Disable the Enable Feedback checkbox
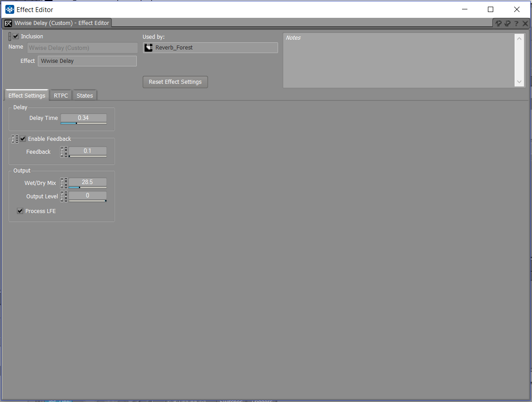This screenshot has width=532, height=402. 23,139
